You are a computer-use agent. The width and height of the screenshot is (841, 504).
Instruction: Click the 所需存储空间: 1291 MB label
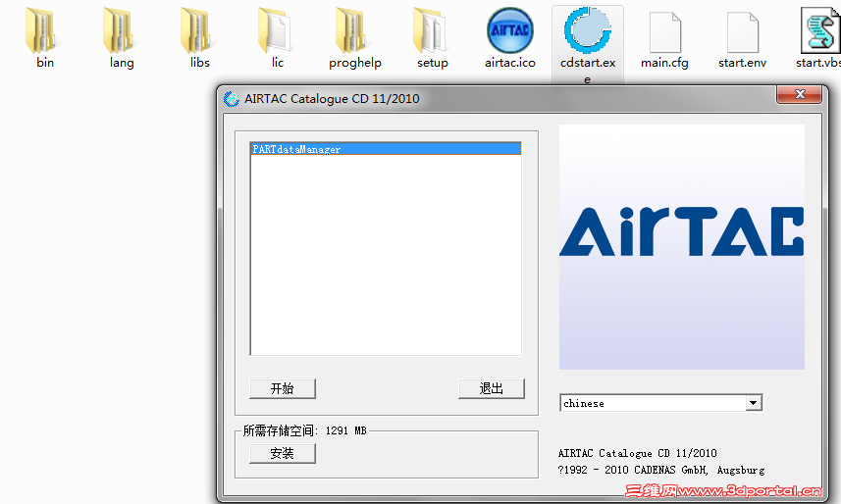(304, 430)
